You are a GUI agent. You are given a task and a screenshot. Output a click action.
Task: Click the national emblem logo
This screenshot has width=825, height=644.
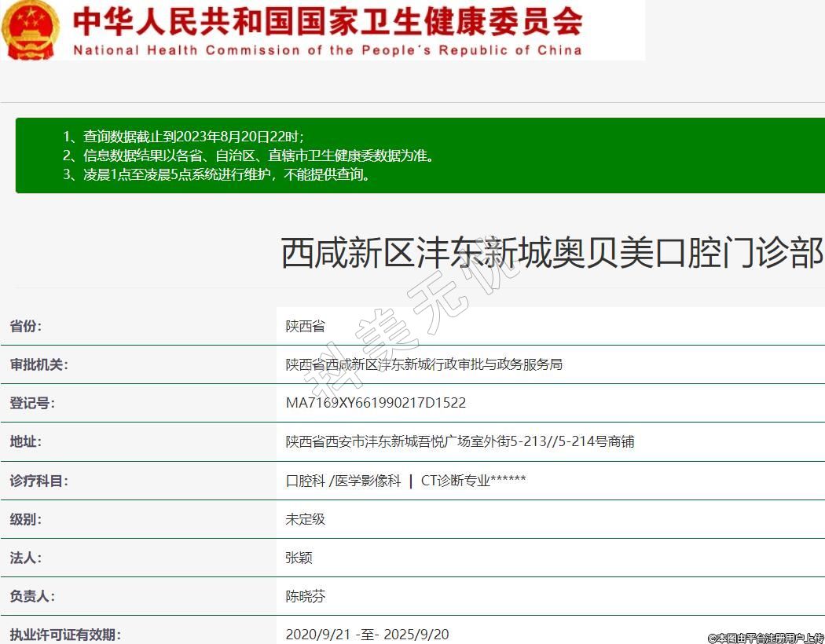pyautogui.click(x=30, y=30)
